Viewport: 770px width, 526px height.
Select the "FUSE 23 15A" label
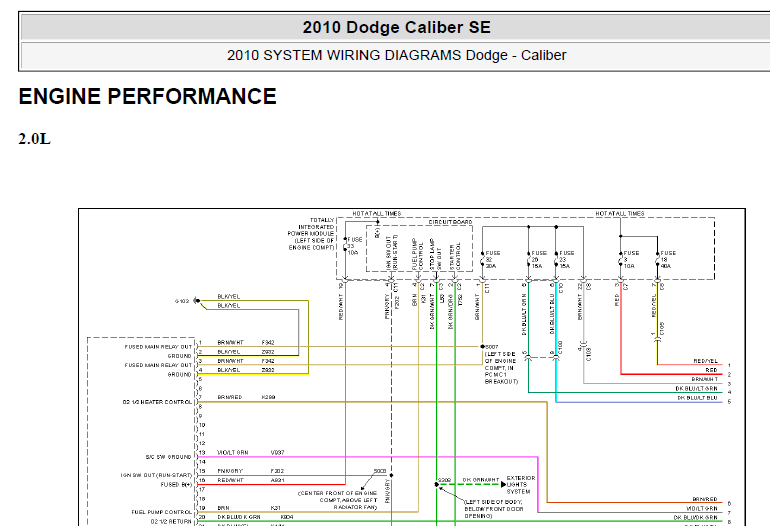566,259
